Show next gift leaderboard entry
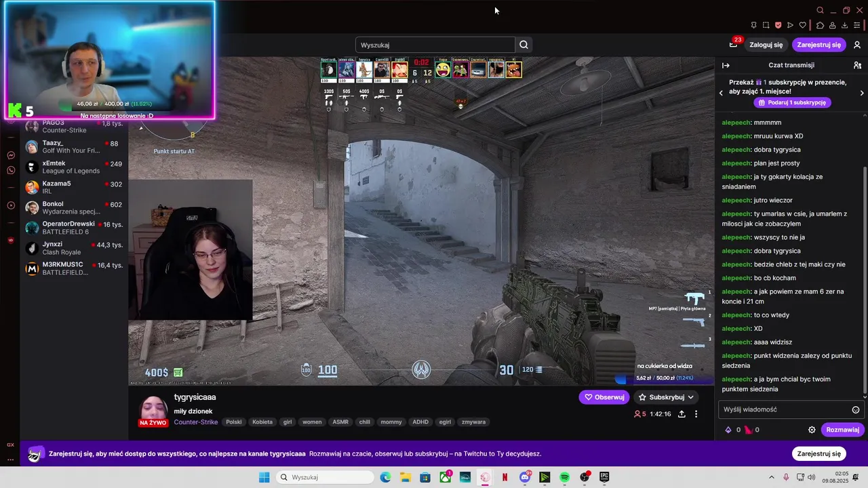This screenshot has width=868, height=488. pos(862,93)
